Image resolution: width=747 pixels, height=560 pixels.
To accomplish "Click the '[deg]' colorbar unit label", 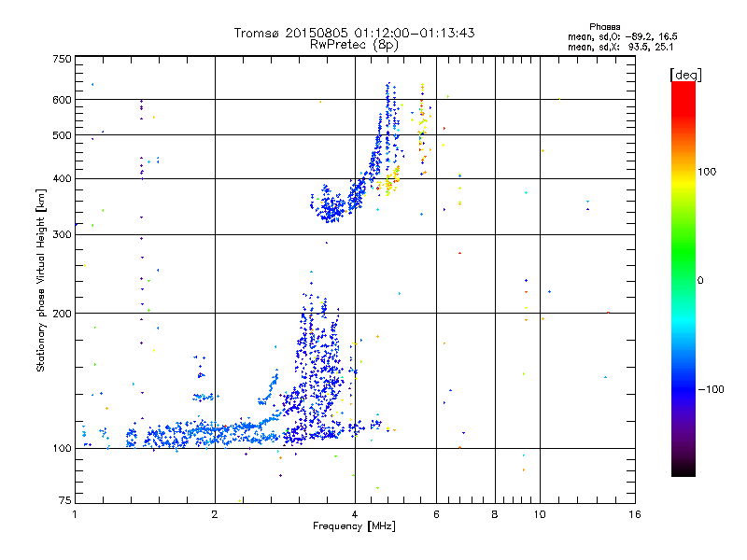I will click(x=685, y=75).
